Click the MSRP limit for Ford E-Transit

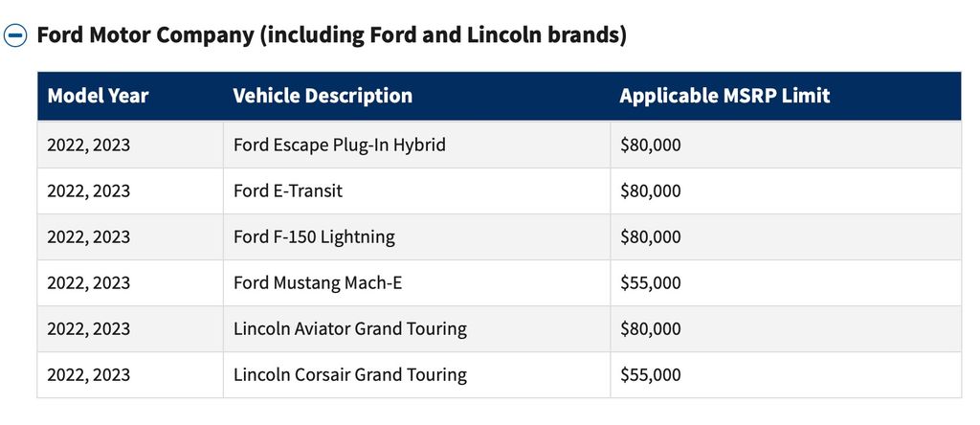coord(651,191)
